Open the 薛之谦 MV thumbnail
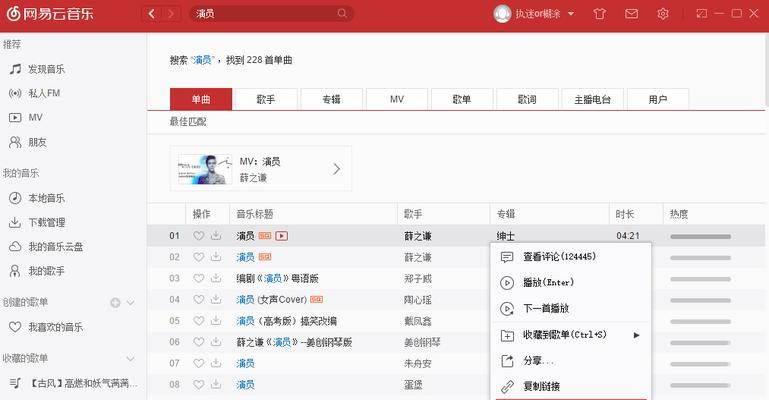Viewport: 769px width, 400px height. pyautogui.click(x=205, y=169)
